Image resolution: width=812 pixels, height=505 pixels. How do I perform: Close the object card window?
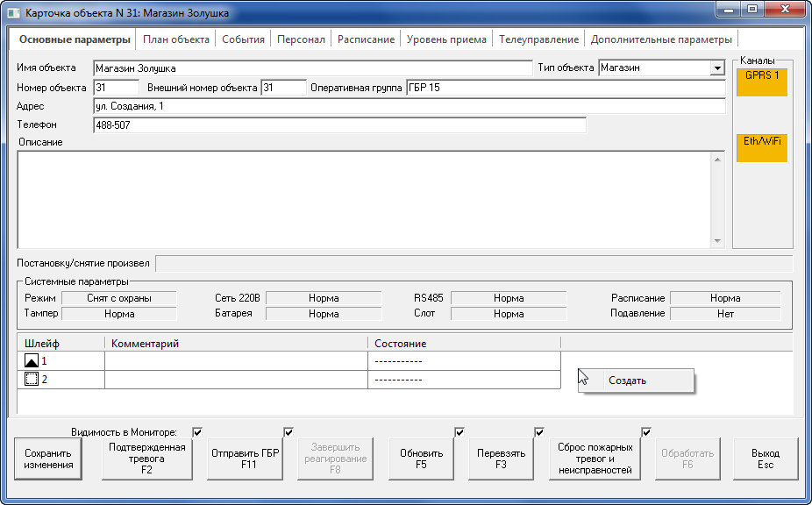[x=785, y=10]
